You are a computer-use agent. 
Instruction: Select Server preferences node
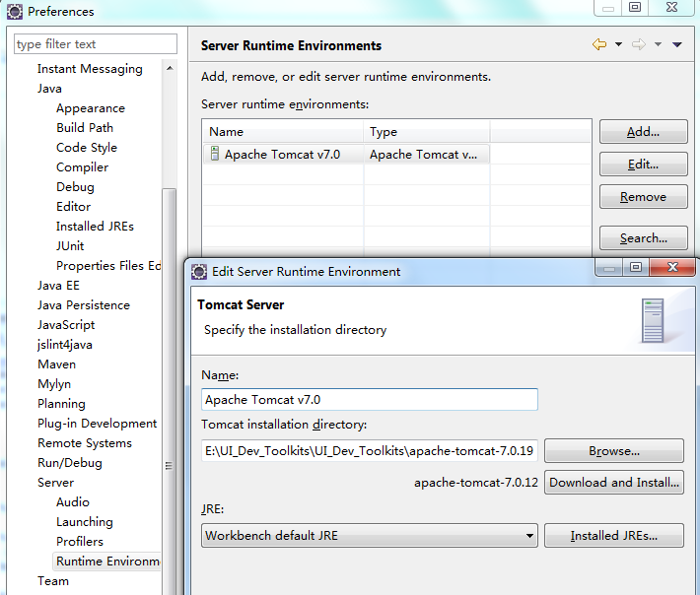tap(55, 483)
